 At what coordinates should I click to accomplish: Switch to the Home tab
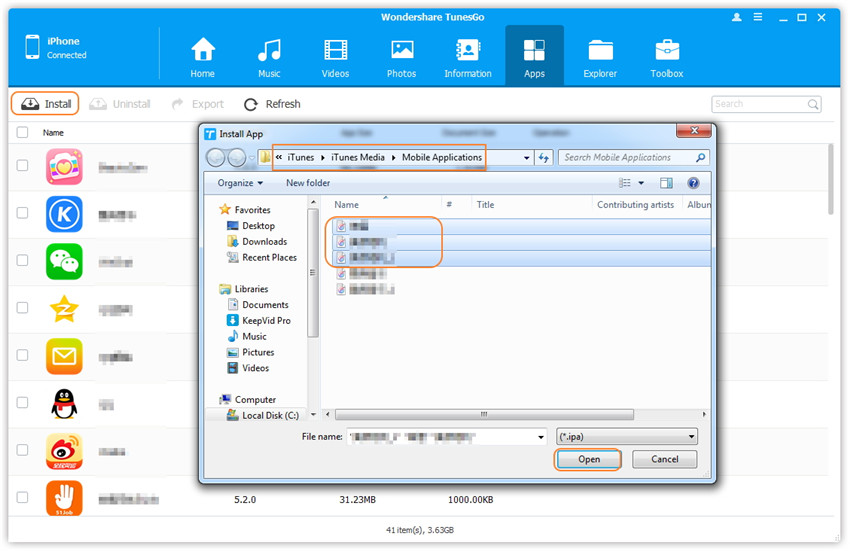click(x=203, y=55)
